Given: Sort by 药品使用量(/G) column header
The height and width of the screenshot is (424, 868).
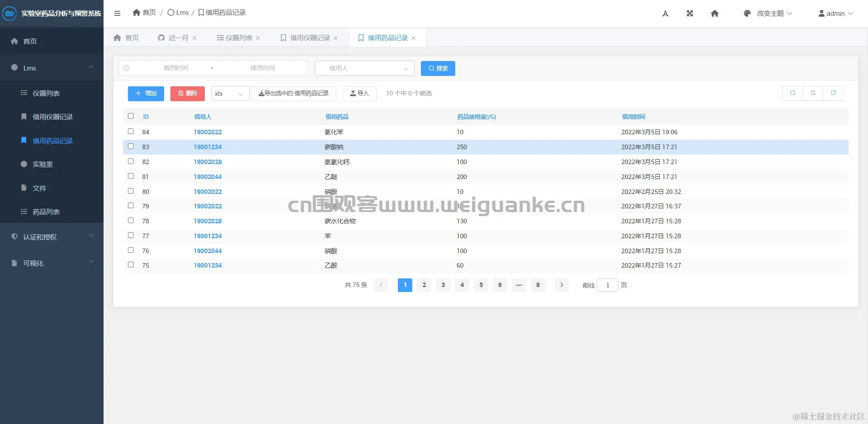Looking at the screenshot, I should tap(476, 117).
